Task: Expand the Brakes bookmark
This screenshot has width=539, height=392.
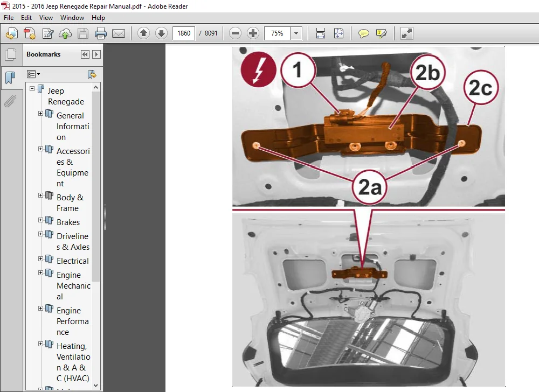Action: 40,220
